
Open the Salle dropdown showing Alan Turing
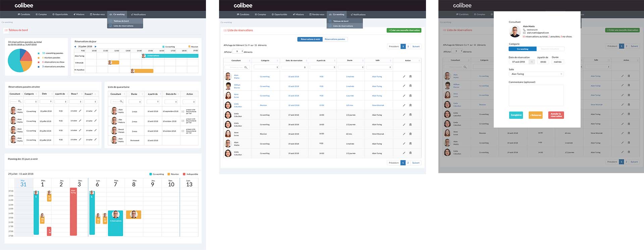(536, 74)
